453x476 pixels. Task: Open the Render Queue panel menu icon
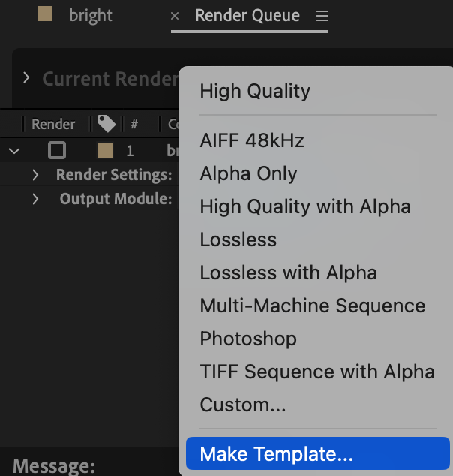(322, 16)
